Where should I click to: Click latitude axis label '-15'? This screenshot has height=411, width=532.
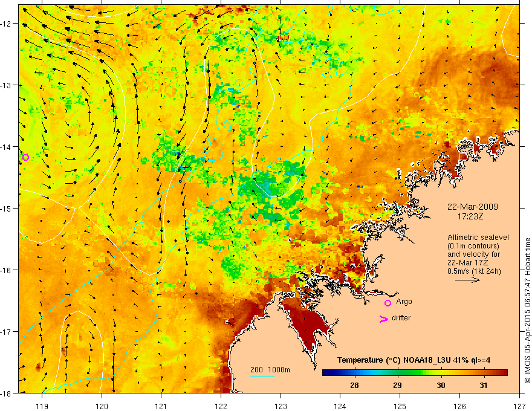(6, 208)
